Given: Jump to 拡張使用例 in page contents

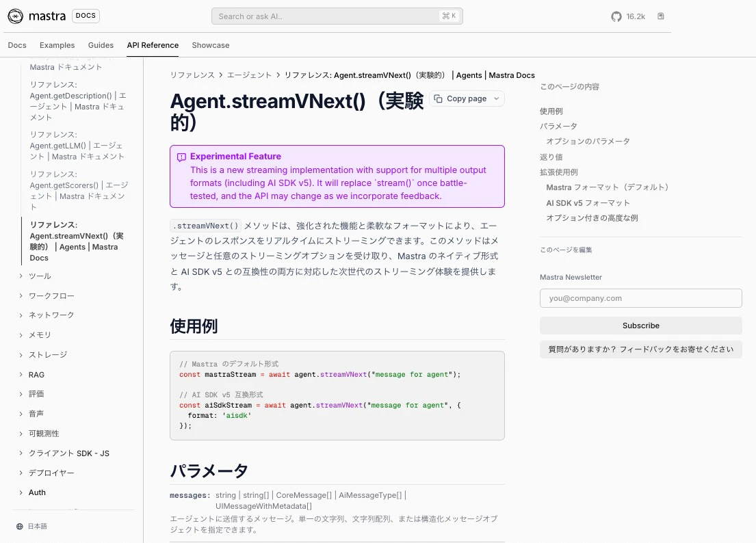Looking at the screenshot, I should (559, 172).
